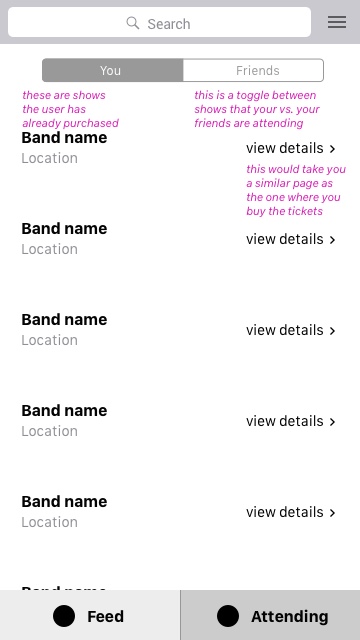This screenshot has height=640, width=360.
Task: Select the Attending tab label
Action: tap(290, 616)
